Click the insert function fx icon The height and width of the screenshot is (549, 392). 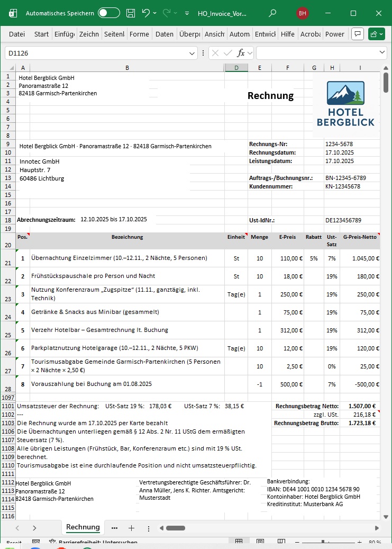click(x=241, y=53)
